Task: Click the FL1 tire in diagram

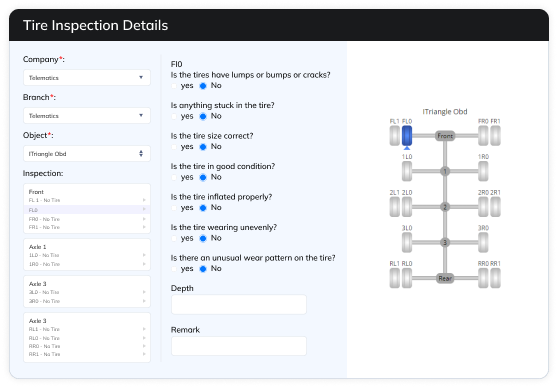Action: (x=394, y=136)
